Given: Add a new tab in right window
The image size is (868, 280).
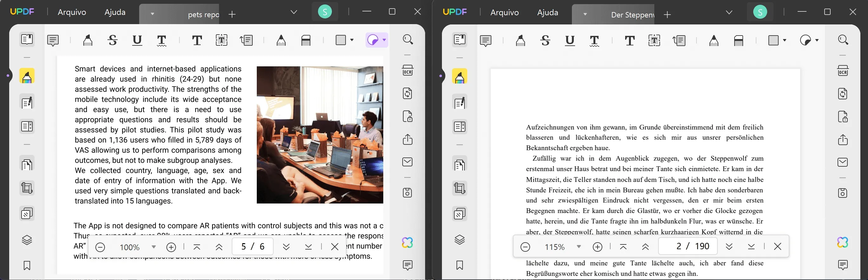Looking at the screenshot, I should (667, 15).
